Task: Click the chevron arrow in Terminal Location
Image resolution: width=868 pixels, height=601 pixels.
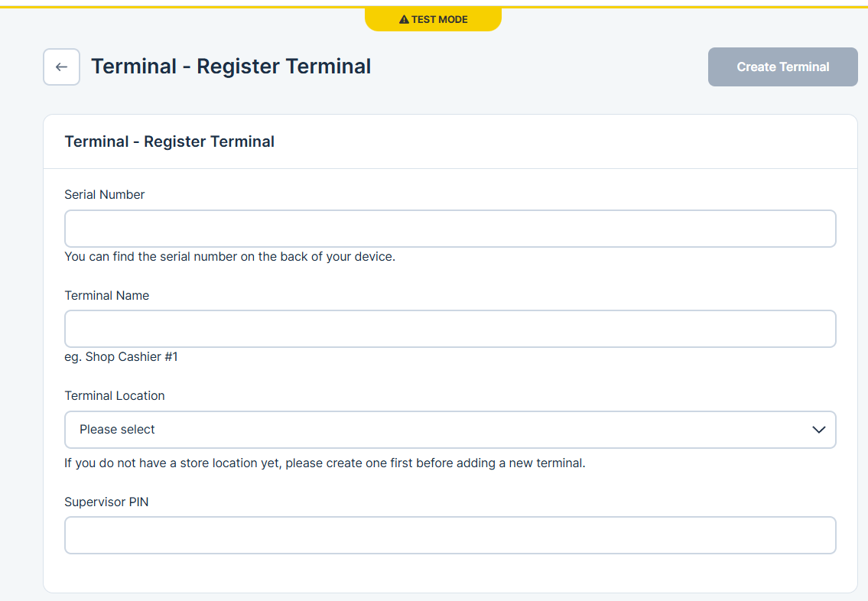Action: pyautogui.click(x=818, y=430)
